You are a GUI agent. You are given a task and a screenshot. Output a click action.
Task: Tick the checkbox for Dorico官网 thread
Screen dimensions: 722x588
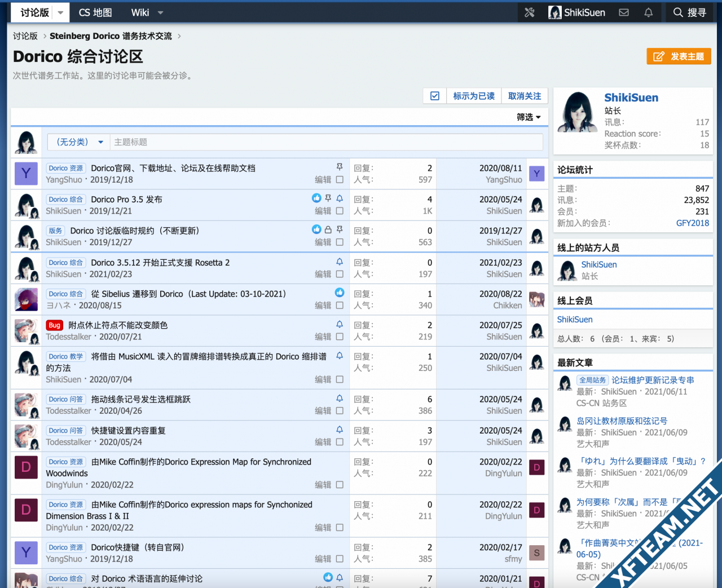(340, 180)
